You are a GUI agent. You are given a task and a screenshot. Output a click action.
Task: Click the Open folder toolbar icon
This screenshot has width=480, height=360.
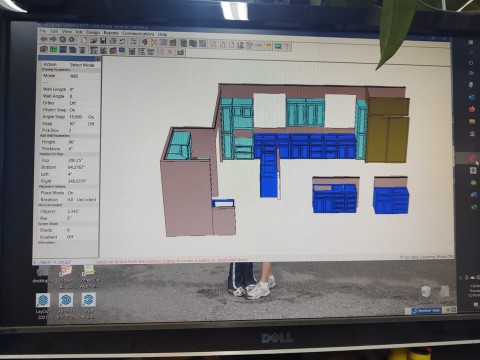click(94, 41)
